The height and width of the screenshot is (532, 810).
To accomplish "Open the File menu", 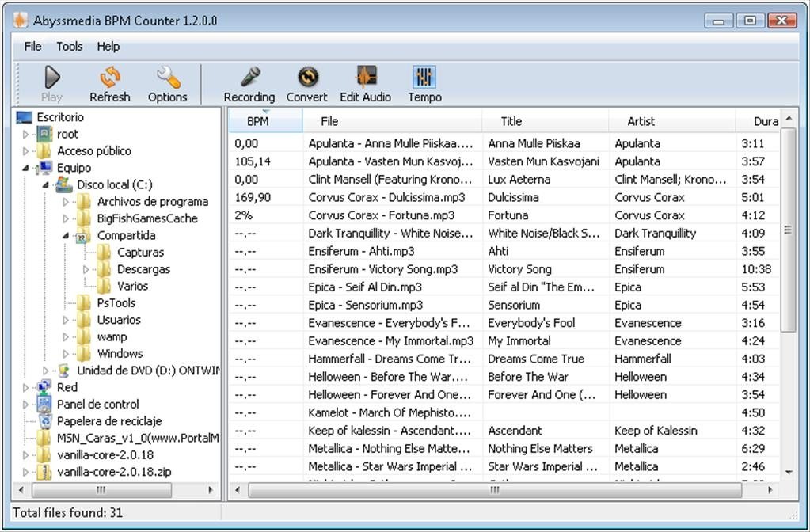I will [32, 47].
